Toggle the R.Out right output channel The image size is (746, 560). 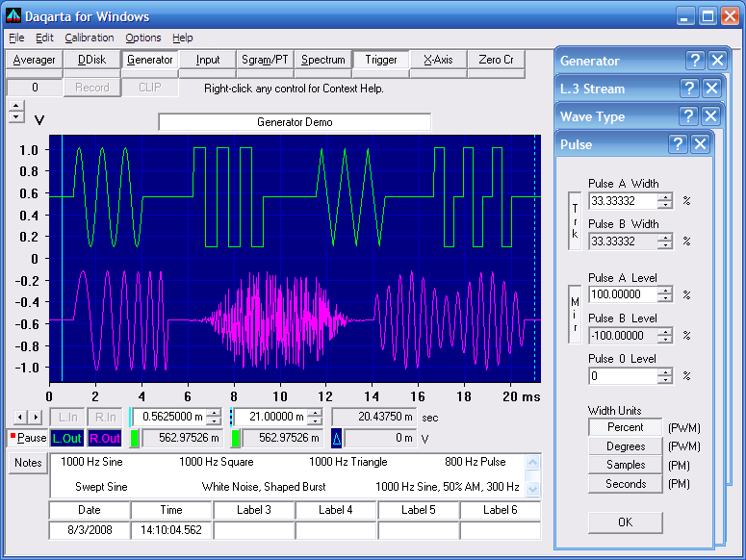103,438
